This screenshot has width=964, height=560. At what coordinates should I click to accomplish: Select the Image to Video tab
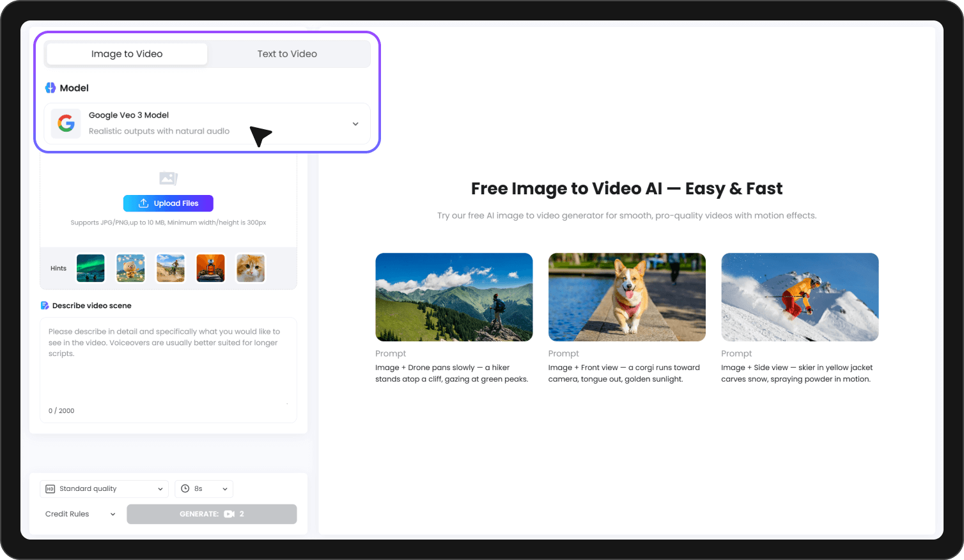click(126, 54)
